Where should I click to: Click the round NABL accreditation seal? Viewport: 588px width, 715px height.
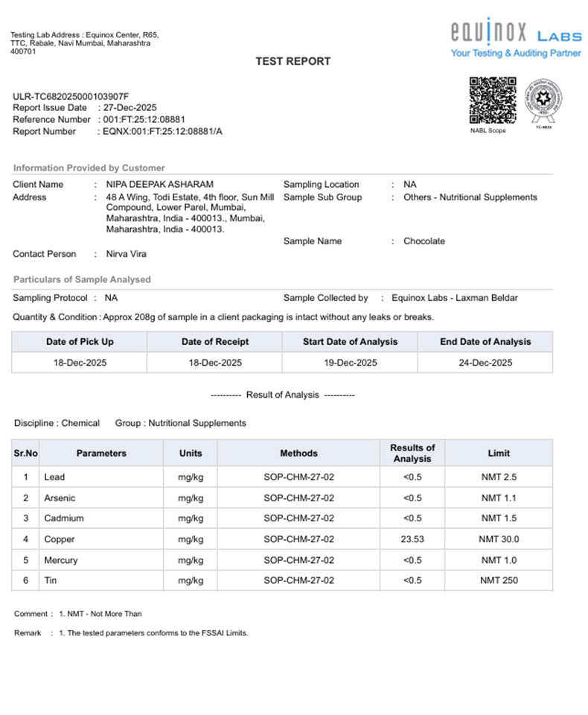pyautogui.click(x=544, y=101)
